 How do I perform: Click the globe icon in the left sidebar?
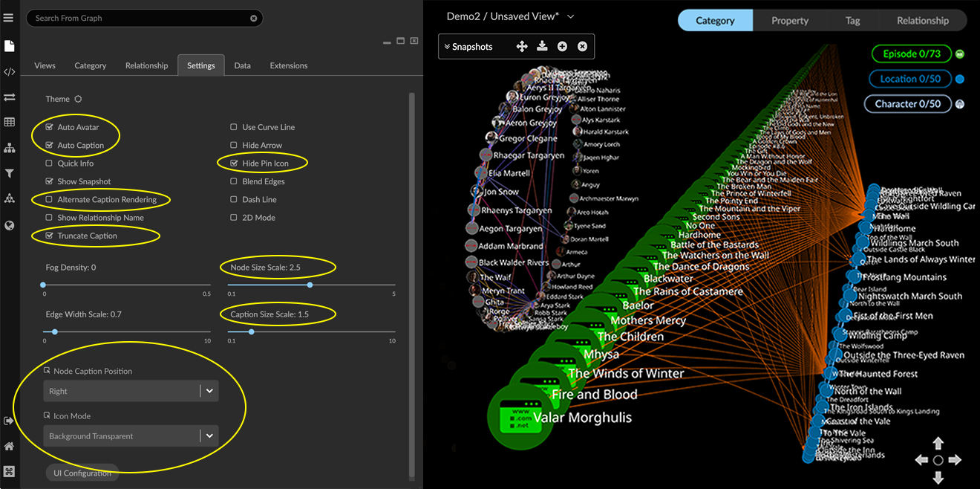click(9, 224)
